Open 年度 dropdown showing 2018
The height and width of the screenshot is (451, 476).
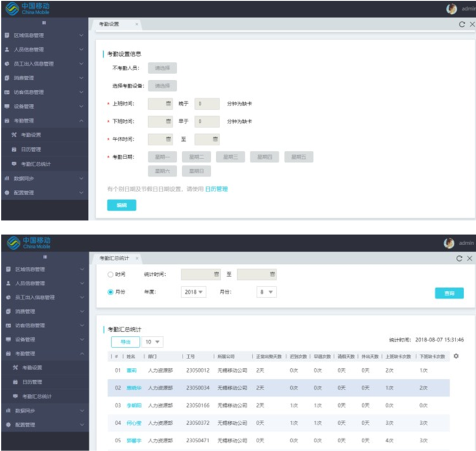click(x=193, y=292)
